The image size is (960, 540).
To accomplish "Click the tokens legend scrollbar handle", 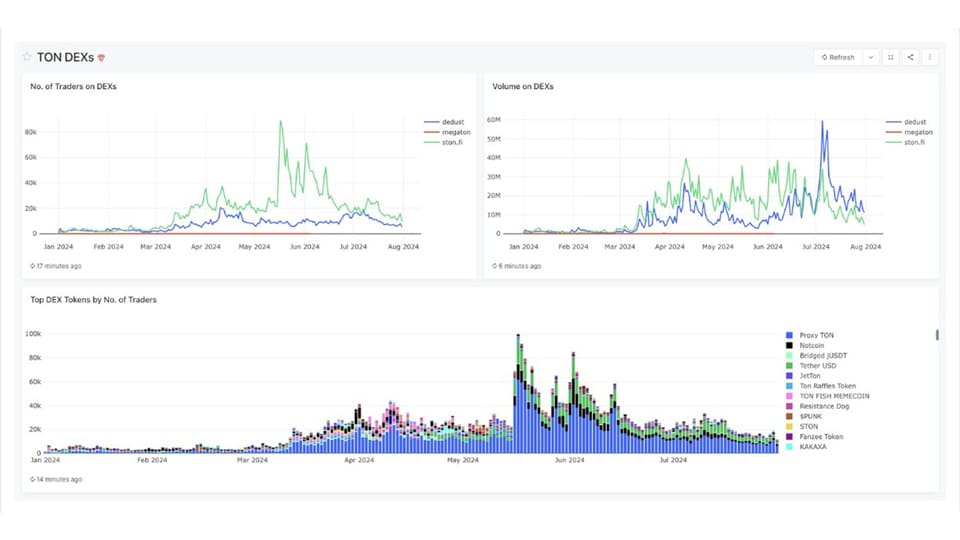I will tap(937, 335).
